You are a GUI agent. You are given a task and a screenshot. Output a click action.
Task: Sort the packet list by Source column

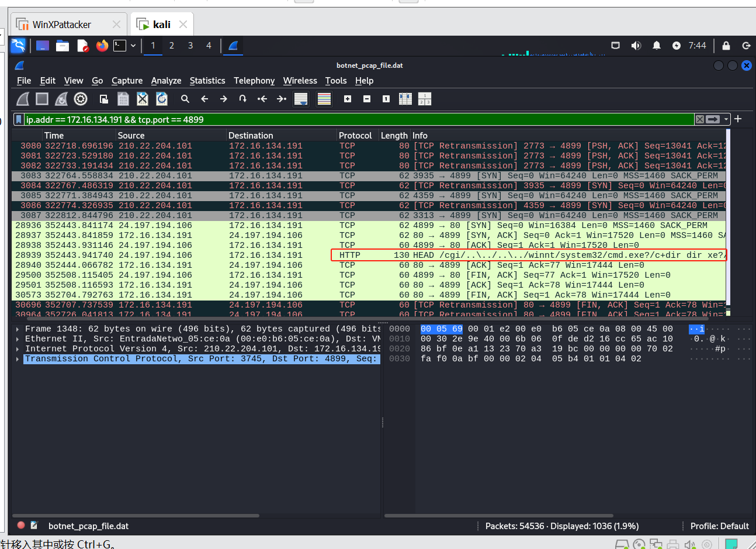(x=171, y=135)
